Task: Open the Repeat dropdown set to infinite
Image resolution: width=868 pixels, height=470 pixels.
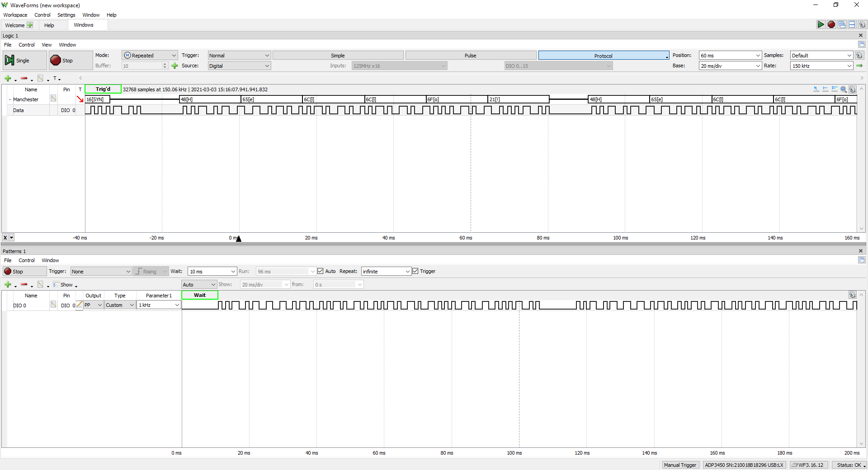Action: pyautogui.click(x=386, y=271)
